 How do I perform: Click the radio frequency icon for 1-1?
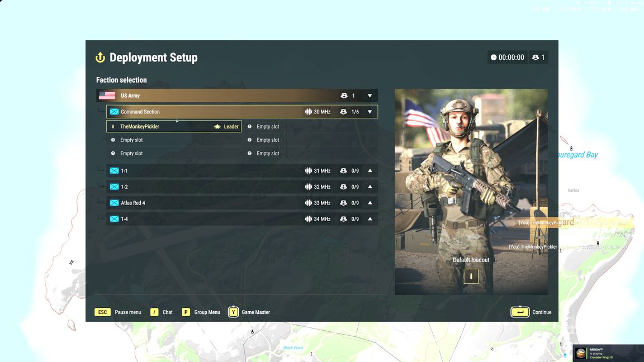click(x=308, y=171)
